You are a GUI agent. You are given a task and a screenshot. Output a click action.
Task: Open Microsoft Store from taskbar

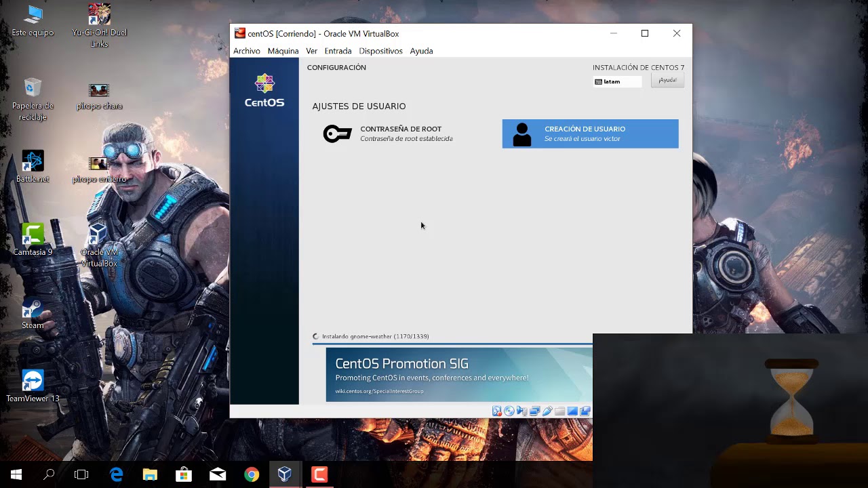(x=184, y=474)
